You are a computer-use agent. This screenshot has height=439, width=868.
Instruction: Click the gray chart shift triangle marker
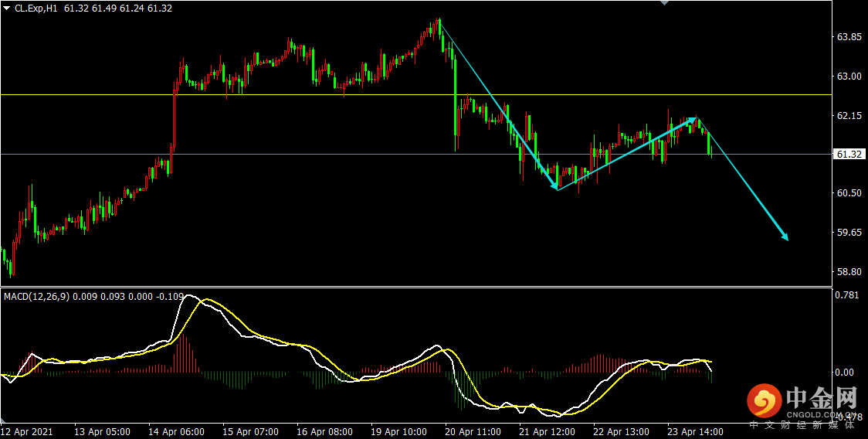(x=665, y=3)
